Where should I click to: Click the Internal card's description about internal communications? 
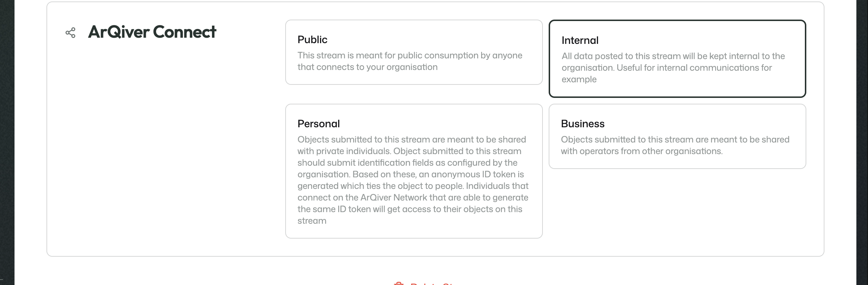point(673,68)
